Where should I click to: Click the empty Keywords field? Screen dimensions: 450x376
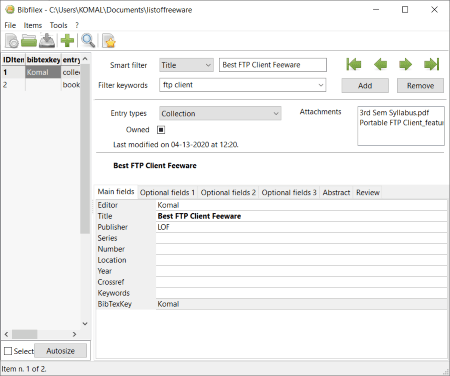301,293
